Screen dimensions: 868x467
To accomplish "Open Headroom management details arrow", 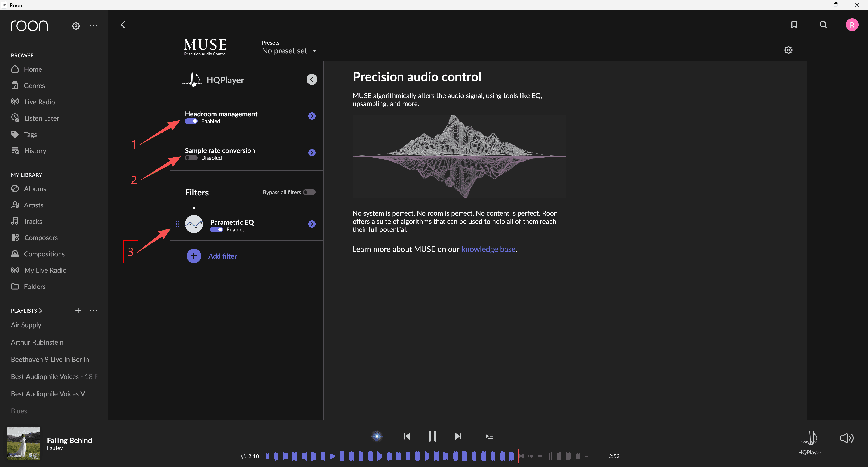I will 312,116.
